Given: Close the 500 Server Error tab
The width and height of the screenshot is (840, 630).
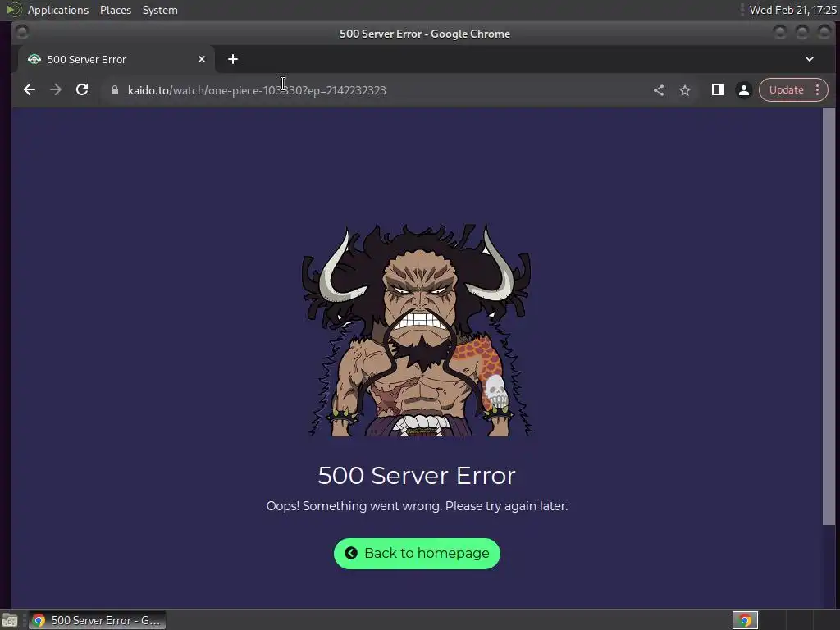Looking at the screenshot, I should coord(202,59).
